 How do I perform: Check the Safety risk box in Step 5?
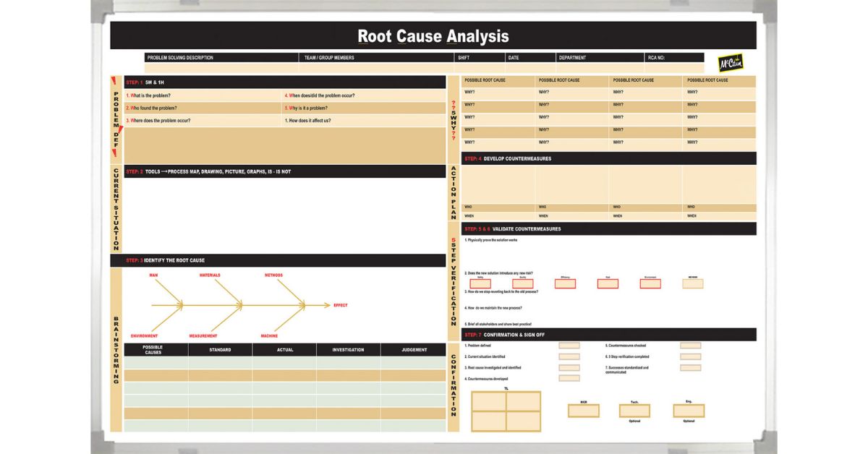[481, 283]
